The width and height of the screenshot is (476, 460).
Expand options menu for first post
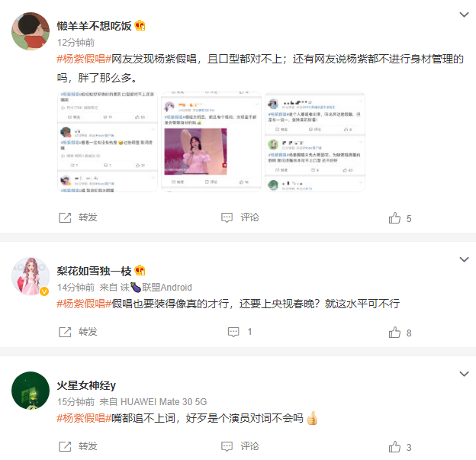point(464,14)
